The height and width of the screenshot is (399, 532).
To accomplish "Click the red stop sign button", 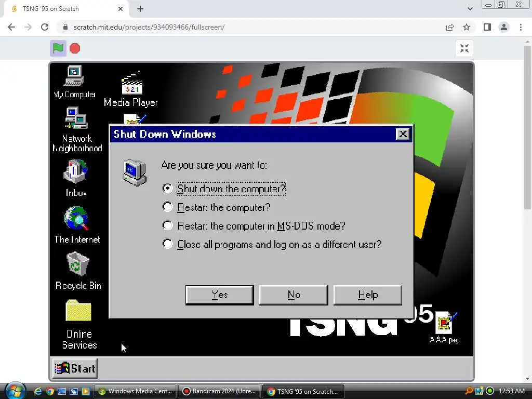I will tap(75, 48).
